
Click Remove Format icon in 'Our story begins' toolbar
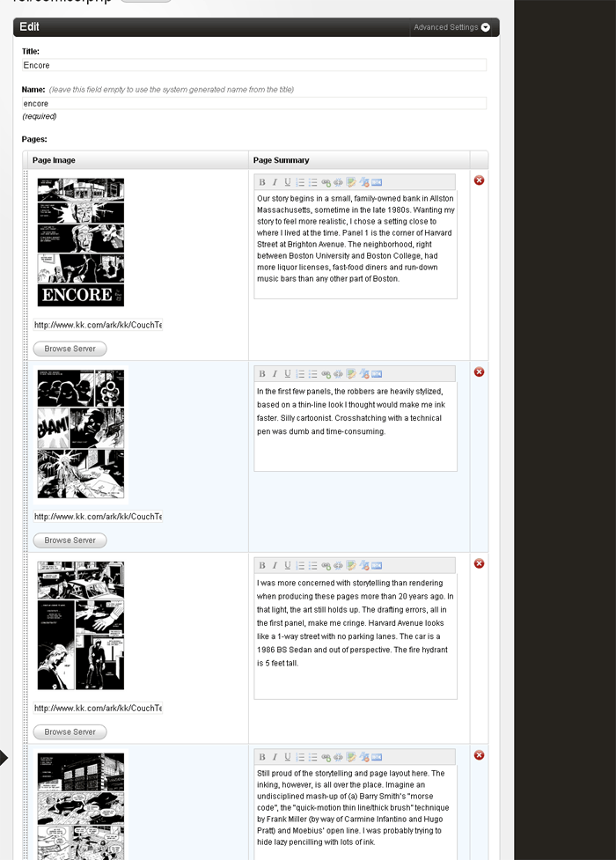[363, 182]
